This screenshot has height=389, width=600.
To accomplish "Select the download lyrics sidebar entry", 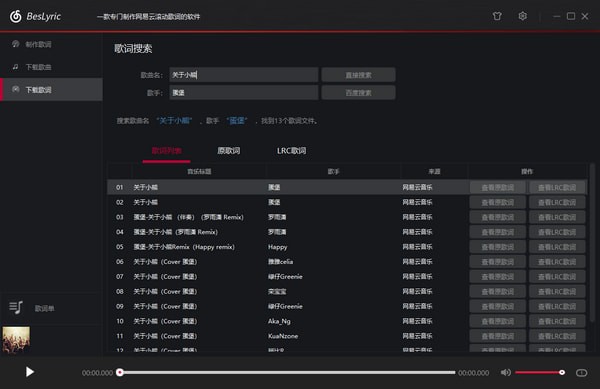I will tap(51, 90).
